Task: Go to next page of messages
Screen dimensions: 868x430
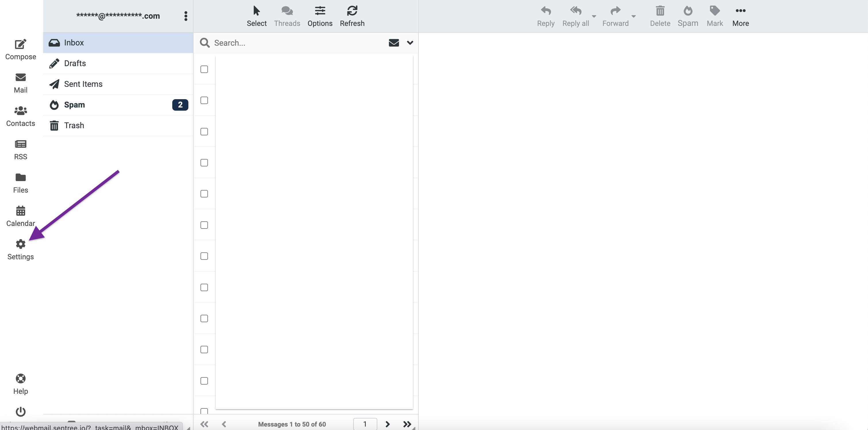Action: pos(387,424)
